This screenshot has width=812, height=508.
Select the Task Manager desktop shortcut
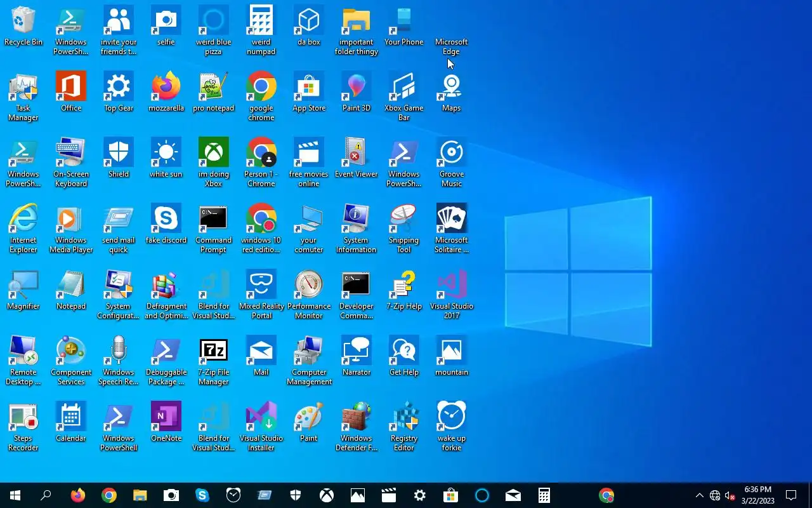click(23, 96)
